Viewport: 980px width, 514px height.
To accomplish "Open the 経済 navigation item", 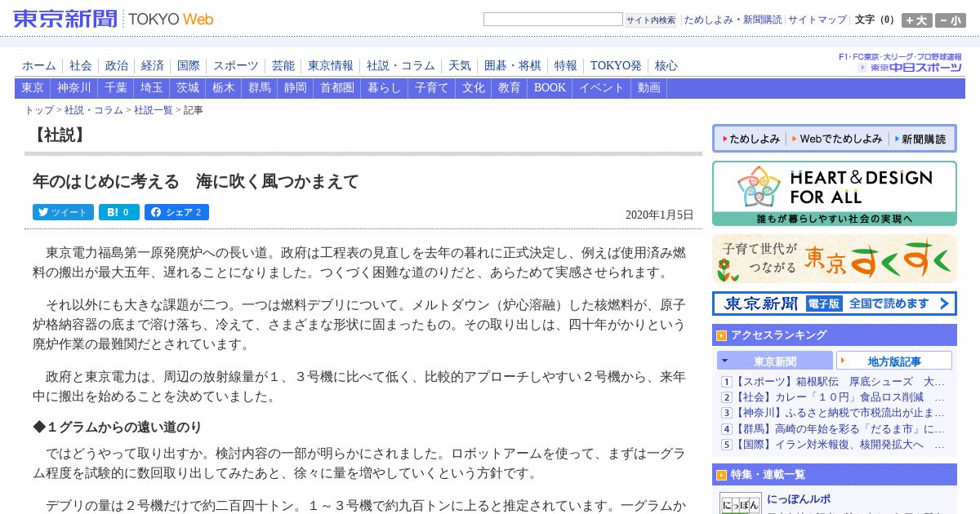I will pos(153,65).
